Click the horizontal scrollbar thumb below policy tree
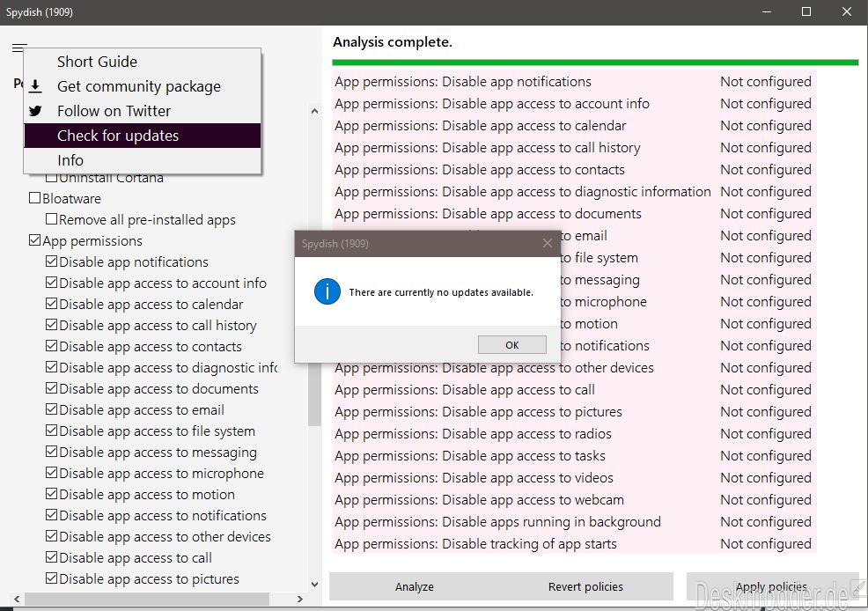 click(147, 599)
